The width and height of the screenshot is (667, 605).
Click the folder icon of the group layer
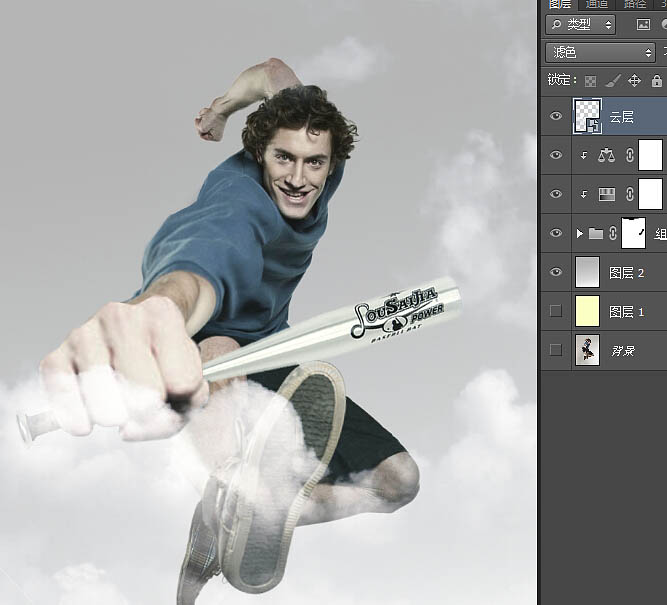pos(596,234)
